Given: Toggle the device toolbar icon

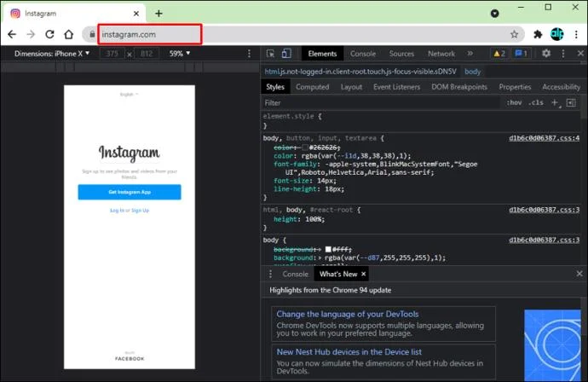Looking at the screenshot, I should coord(286,54).
